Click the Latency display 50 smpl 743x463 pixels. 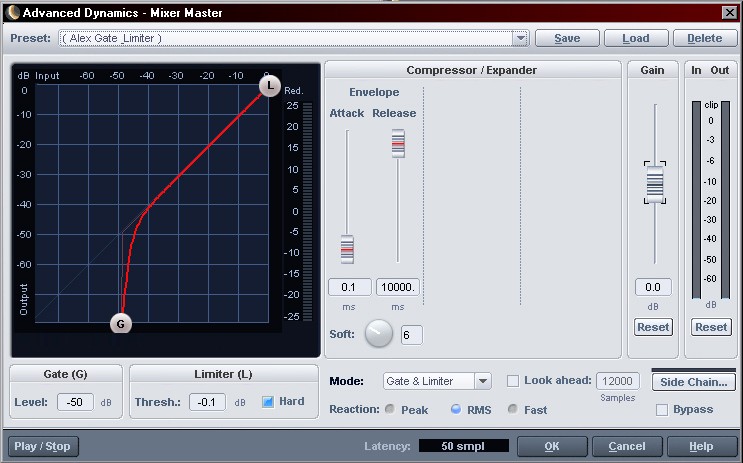pyautogui.click(x=463, y=446)
